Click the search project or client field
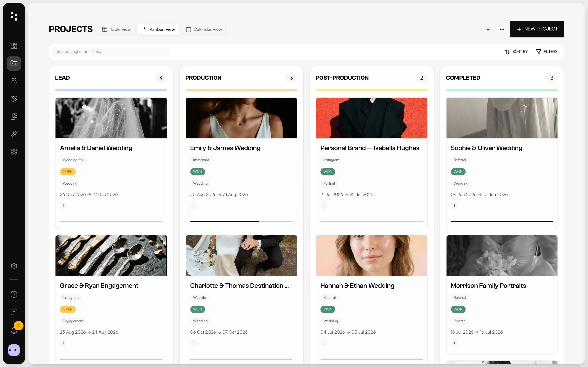The height and width of the screenshot is (367, 588). pyautogui.click(x=111, y=51)
